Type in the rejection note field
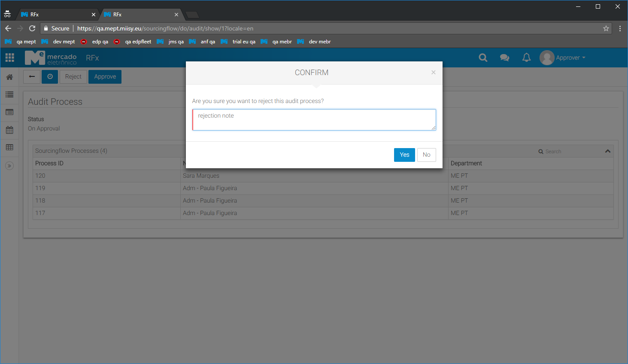This screenshot has height=364, width=628. point(314,120)
